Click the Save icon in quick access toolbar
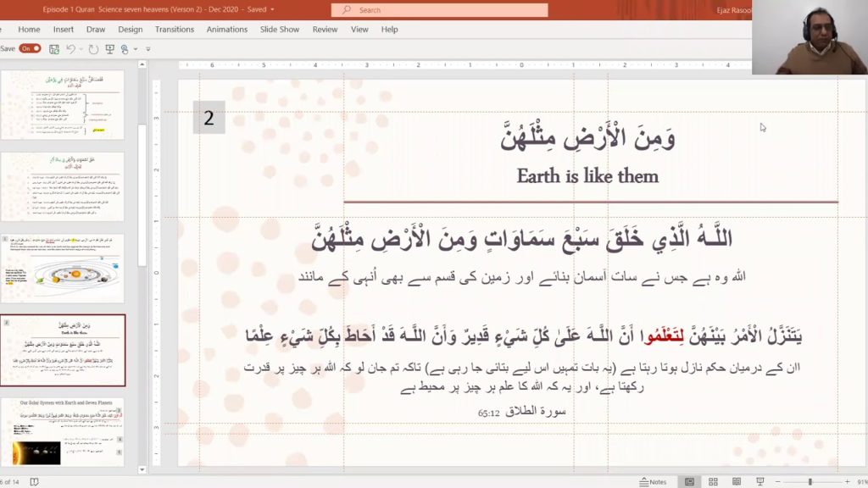 pos(54,49)
